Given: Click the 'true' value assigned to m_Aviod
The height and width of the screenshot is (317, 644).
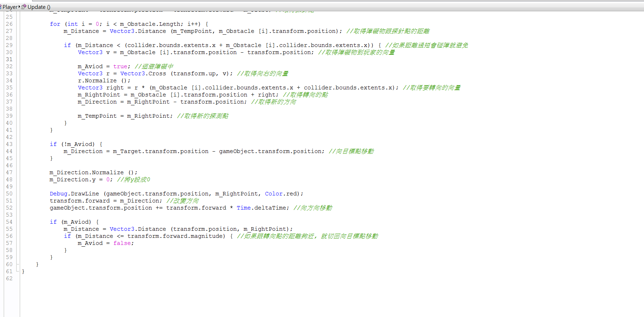Looking at the screenshot, I should (x=120, y=66).
